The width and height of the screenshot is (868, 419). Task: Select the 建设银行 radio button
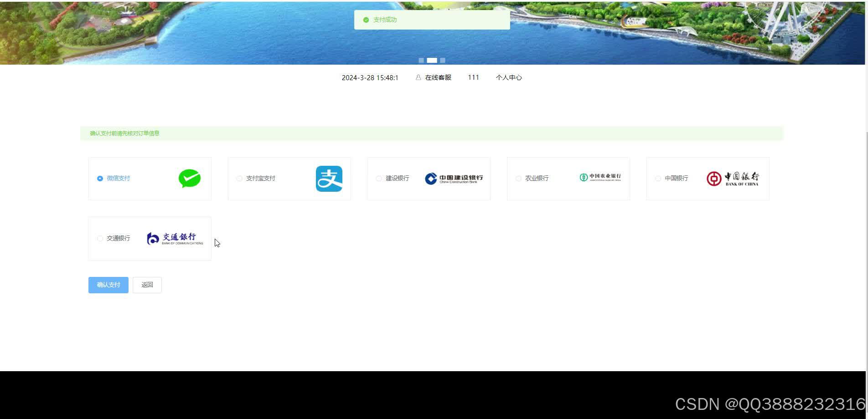[379, 179]
